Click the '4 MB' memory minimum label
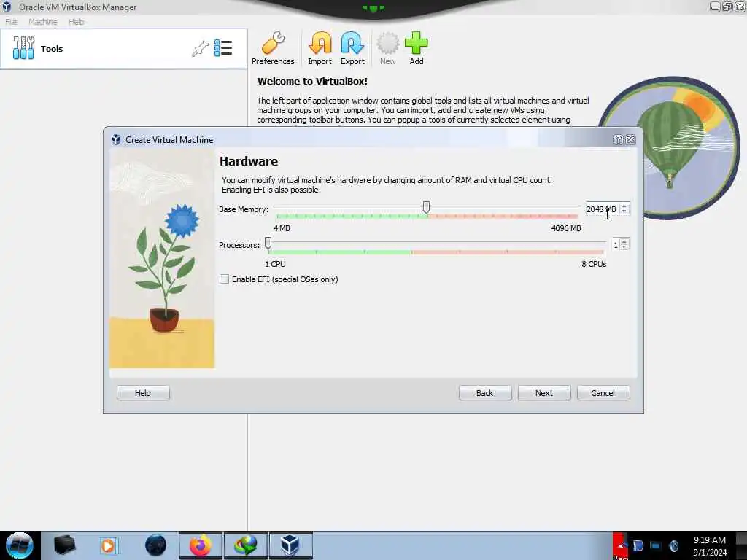 (x=282, y=228)
